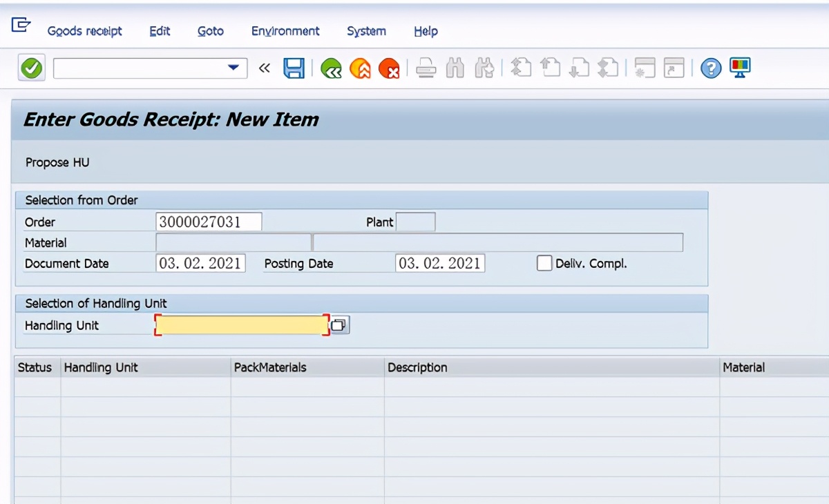
Task: Click the orange Exit icon
Action: (360, 68)
